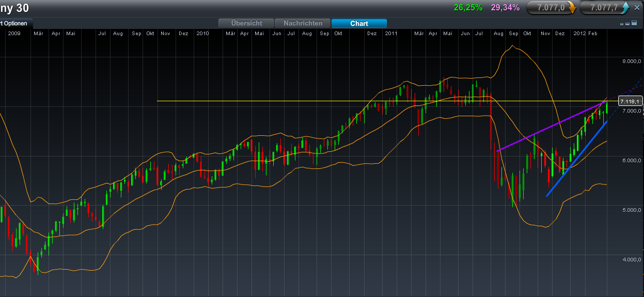Image resolution: width=644 pixels, height=297 pixels.
Task: Click the sell price button 7.077,0
Action: tap(552, 8)
